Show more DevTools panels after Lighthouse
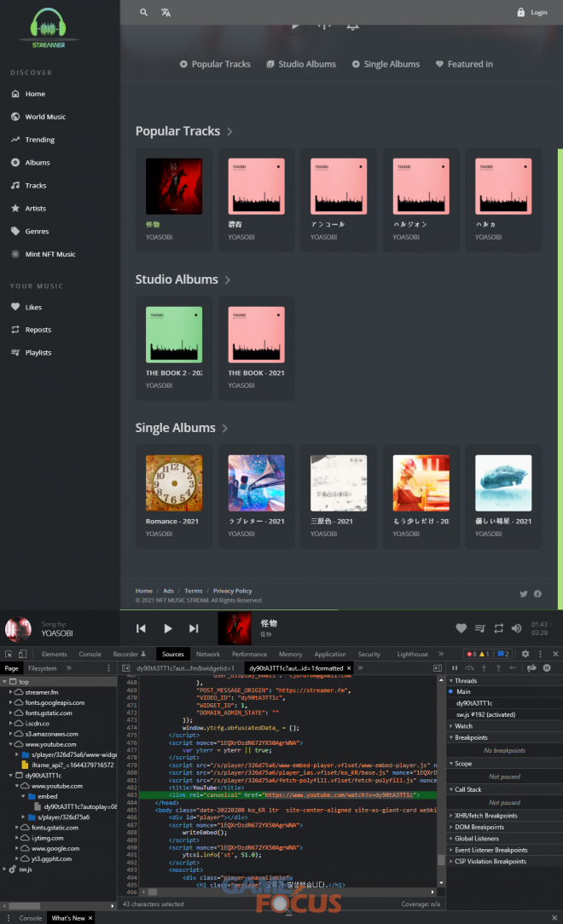The width and height of the screenshot is (563, 924). (x=441, y=654)
